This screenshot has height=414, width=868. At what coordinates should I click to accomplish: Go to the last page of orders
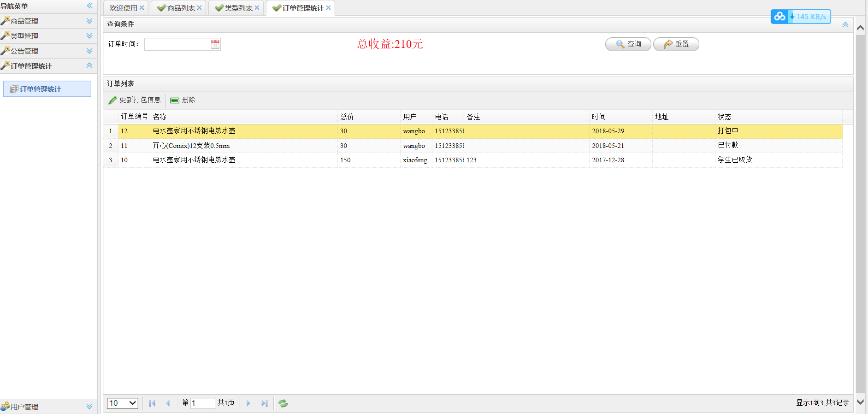[x=264, y=403]
